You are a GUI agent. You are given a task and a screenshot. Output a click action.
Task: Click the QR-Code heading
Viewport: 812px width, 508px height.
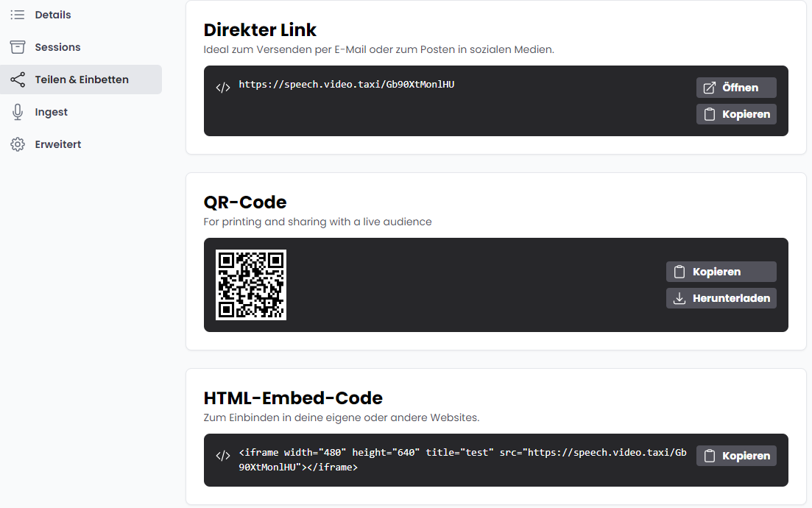(x=245, y=202)
